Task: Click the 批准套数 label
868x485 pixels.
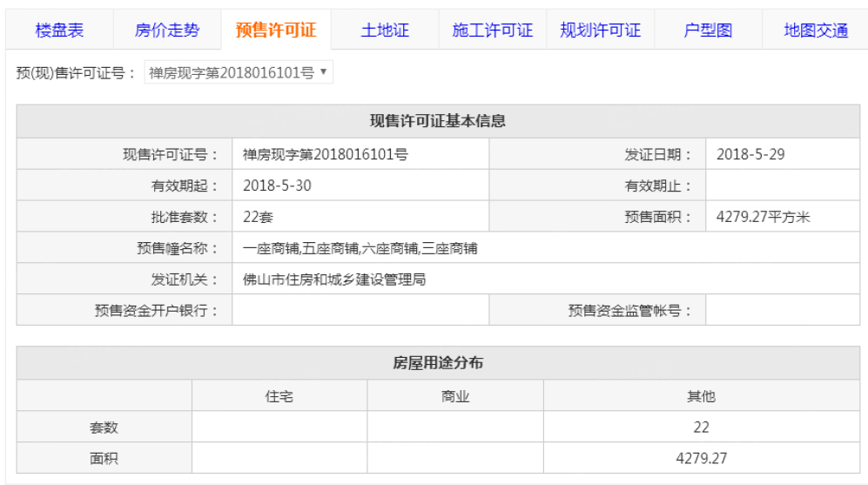Action: (x=185, y=217)
